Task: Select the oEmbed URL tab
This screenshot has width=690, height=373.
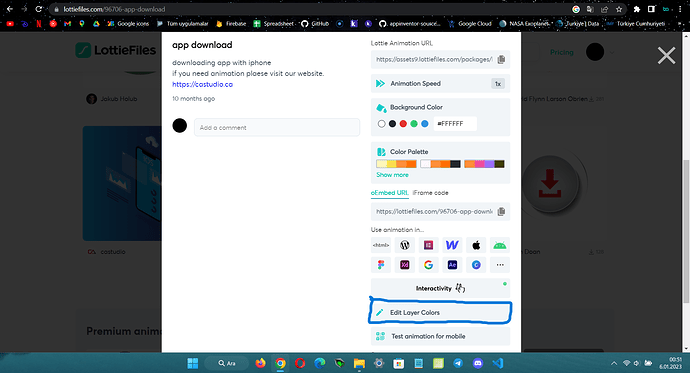Action: click(389, 193)
